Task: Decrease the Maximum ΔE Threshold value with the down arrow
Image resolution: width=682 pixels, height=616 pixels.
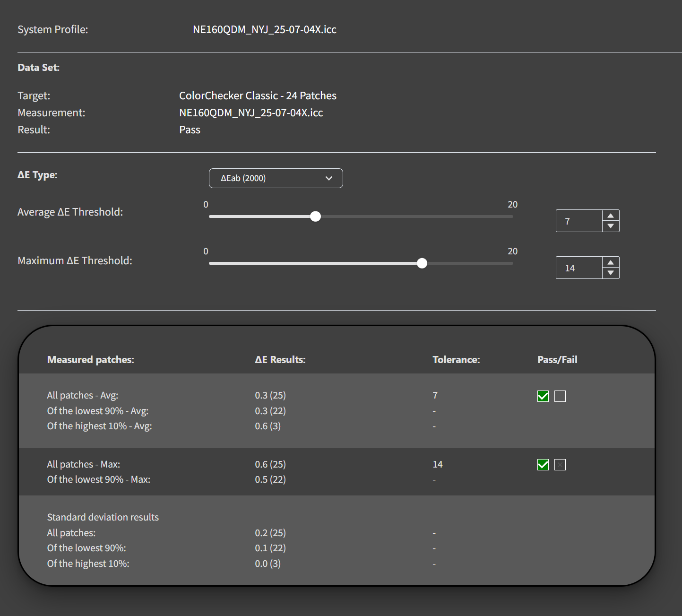Action: point(611,273)
